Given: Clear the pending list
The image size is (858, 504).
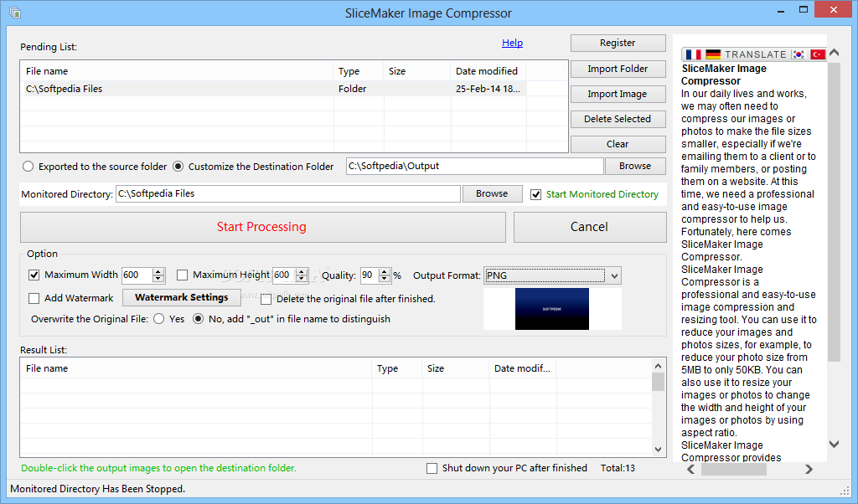Looking at the screenshot, I should pyautogui.click(x=618, y=144).
